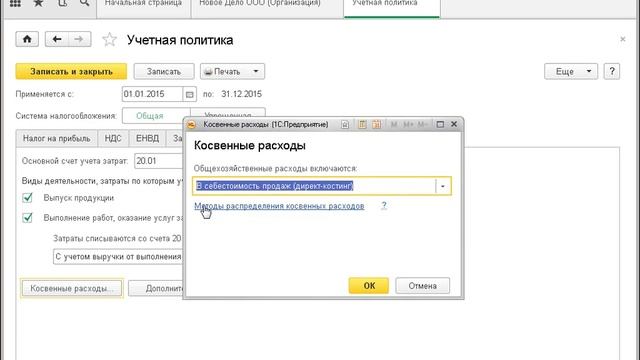
Task: Click the search magnifier icon
Action: click(x=84, y=3)
